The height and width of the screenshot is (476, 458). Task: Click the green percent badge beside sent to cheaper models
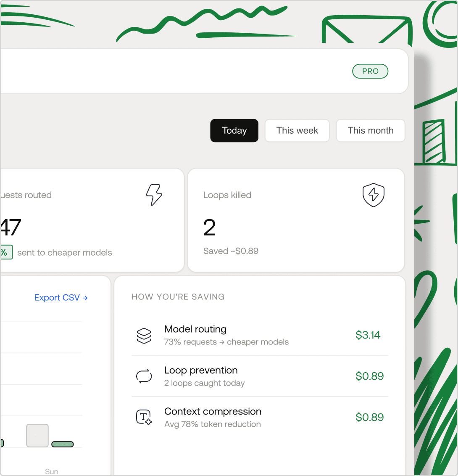point(5,252)
